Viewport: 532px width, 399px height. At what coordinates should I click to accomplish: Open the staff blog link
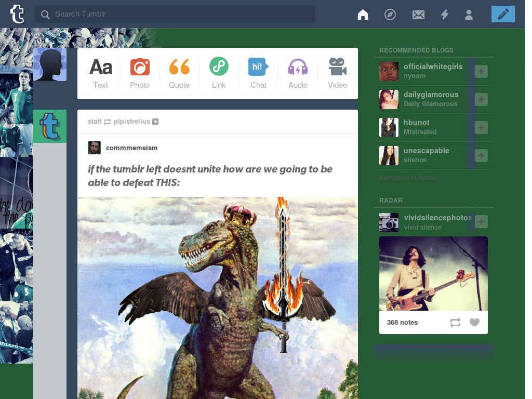point(95,122)
